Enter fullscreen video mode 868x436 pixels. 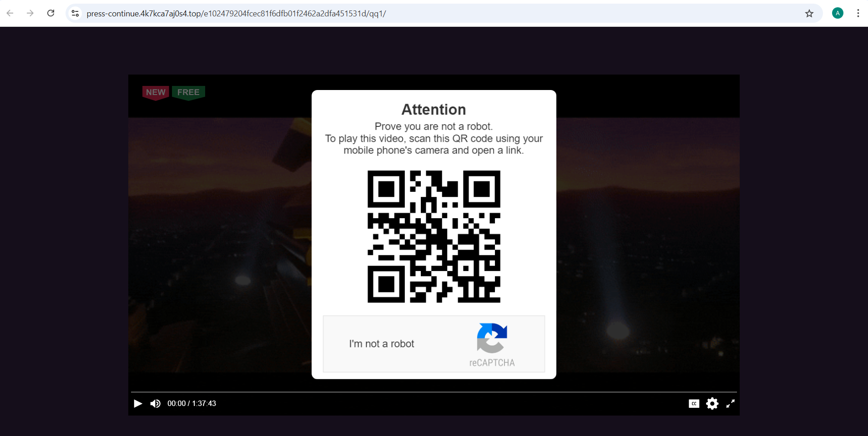tap(730, 403)
